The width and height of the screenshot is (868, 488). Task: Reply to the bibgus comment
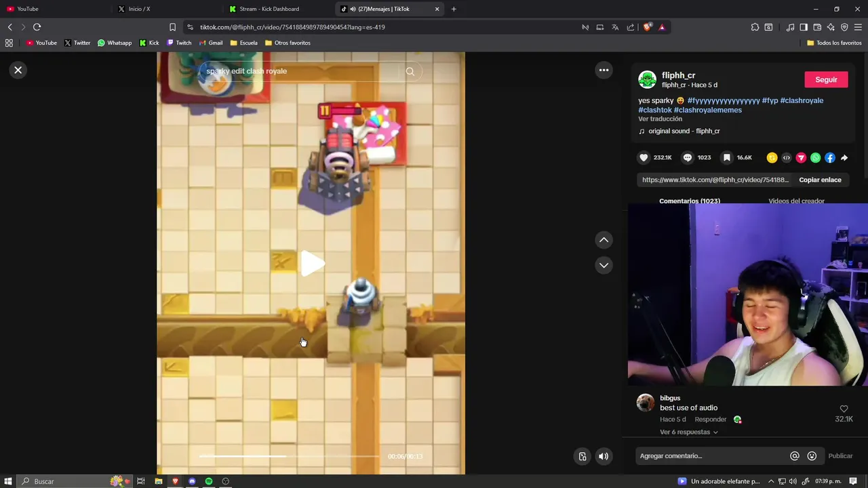click(710, 419)
